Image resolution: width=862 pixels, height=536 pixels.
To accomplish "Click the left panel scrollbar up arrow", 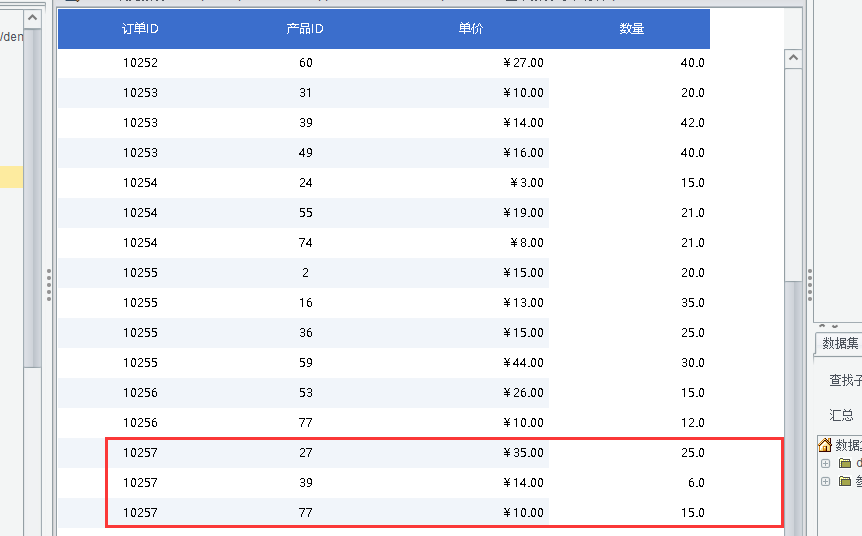I will [32, 19].
